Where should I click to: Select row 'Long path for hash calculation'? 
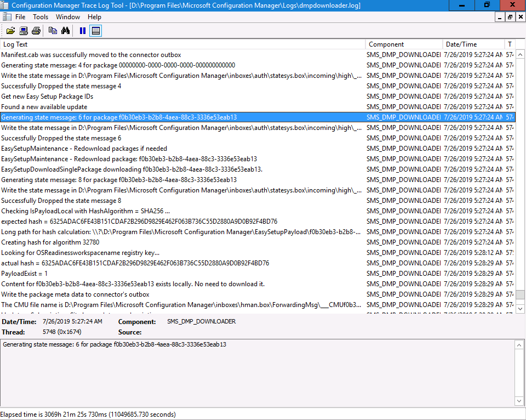(x=258, y=231)
